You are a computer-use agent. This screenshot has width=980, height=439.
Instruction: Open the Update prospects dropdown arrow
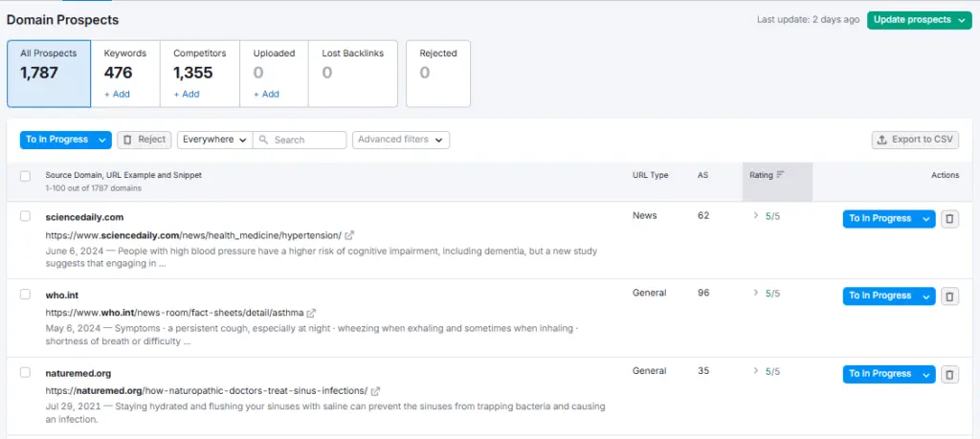[961, 20]
